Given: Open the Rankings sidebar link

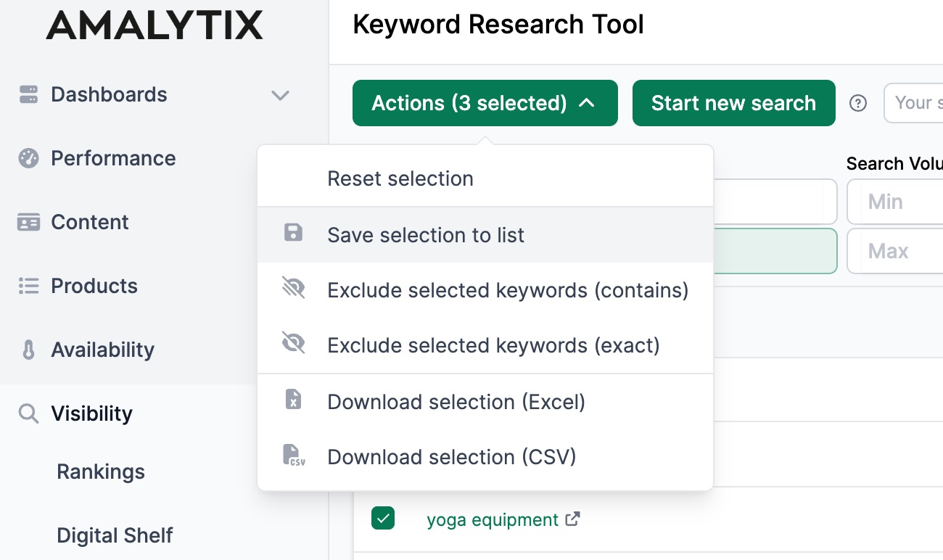Looking at the screenshot, I should click(x=101, y=472).
